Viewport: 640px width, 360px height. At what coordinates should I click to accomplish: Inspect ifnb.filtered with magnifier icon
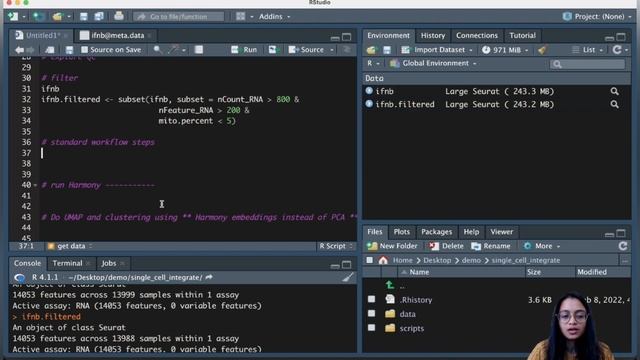(x=614, y=104)
